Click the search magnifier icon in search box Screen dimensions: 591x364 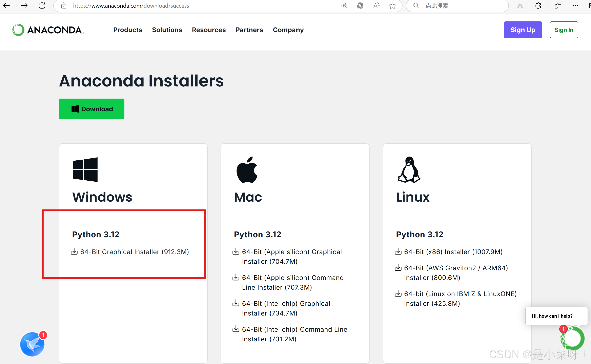(416, 5)
